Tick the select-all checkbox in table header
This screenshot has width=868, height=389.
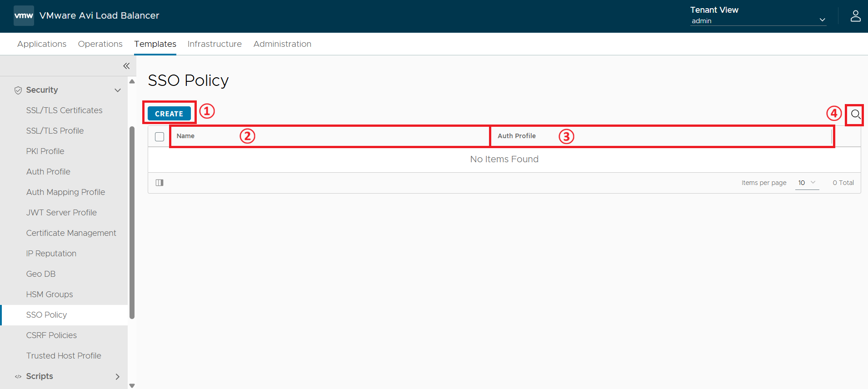[x=160, y=136]
